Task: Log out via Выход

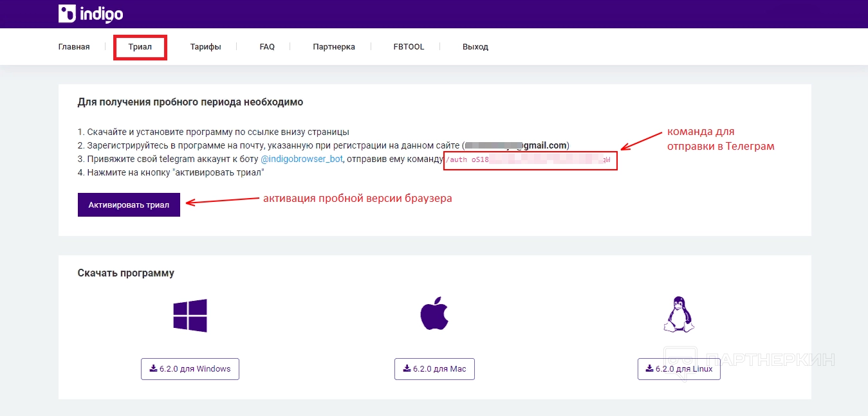Action: click(476, 47)
